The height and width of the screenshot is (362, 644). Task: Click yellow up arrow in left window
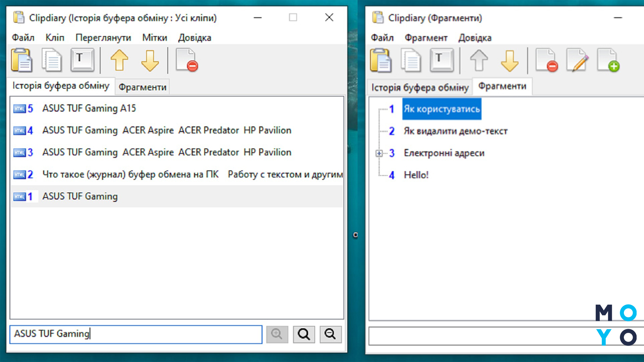119,60
